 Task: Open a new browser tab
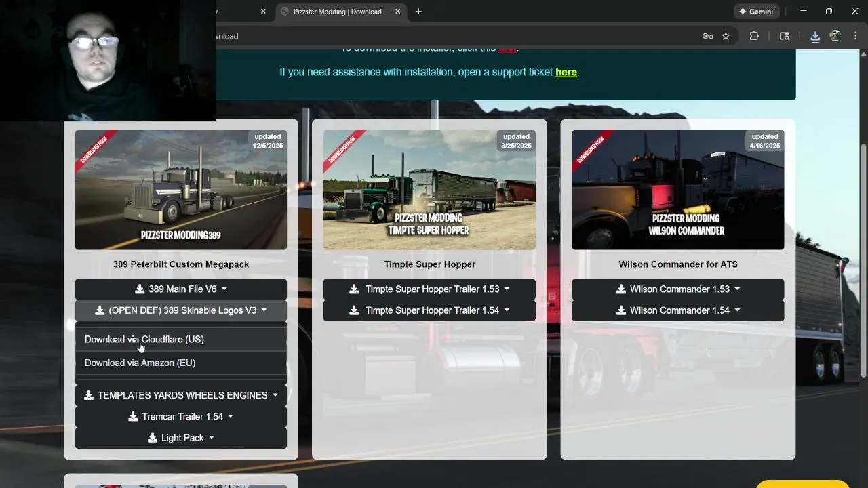point(418,12)
